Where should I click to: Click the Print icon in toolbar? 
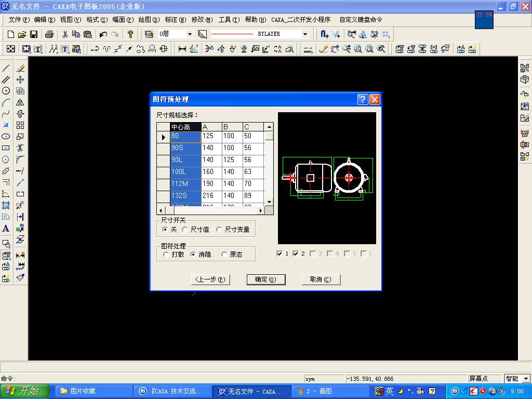click(49, 34)
